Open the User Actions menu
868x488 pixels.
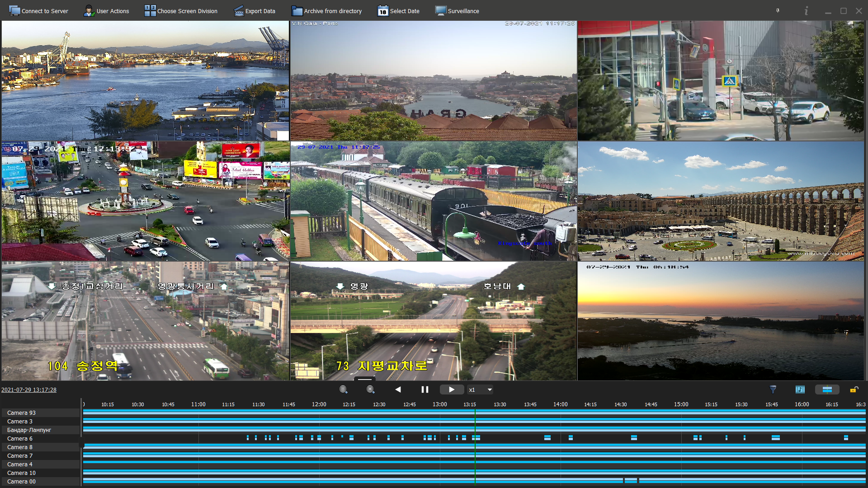(x=107, y=11)
